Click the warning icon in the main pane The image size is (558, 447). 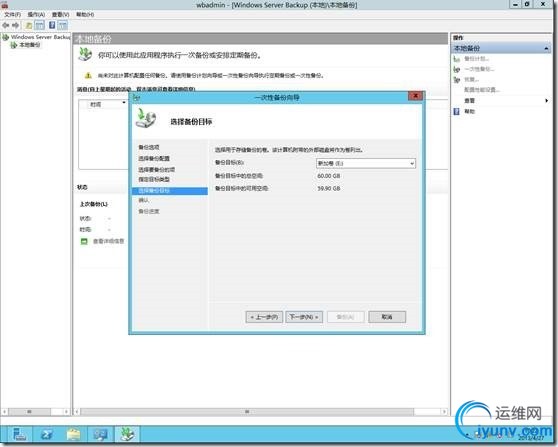pos(88,75)
